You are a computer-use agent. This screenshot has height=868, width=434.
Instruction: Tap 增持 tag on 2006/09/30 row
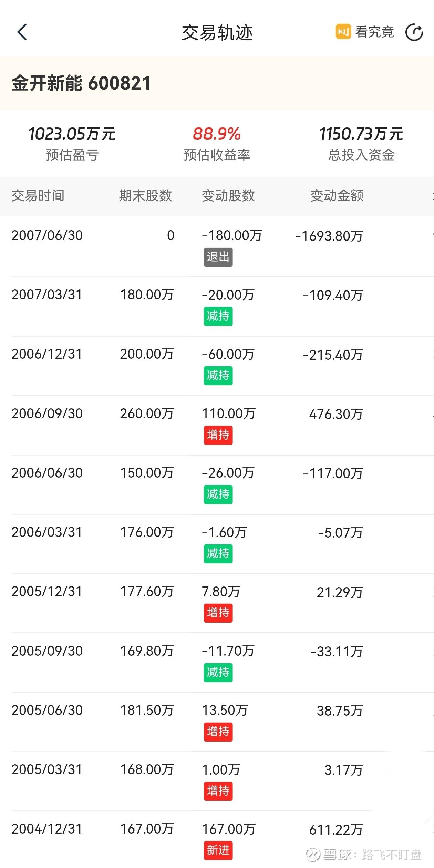pos(218,435)
